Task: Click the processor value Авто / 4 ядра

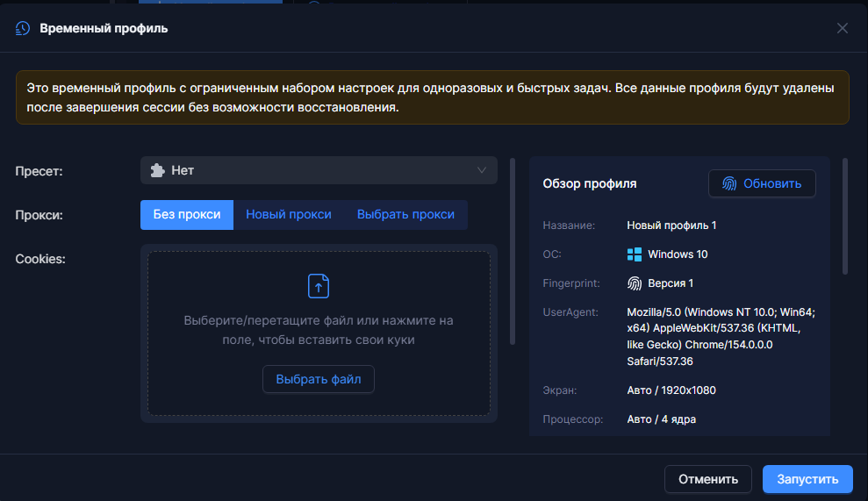Action: point(661,419)
